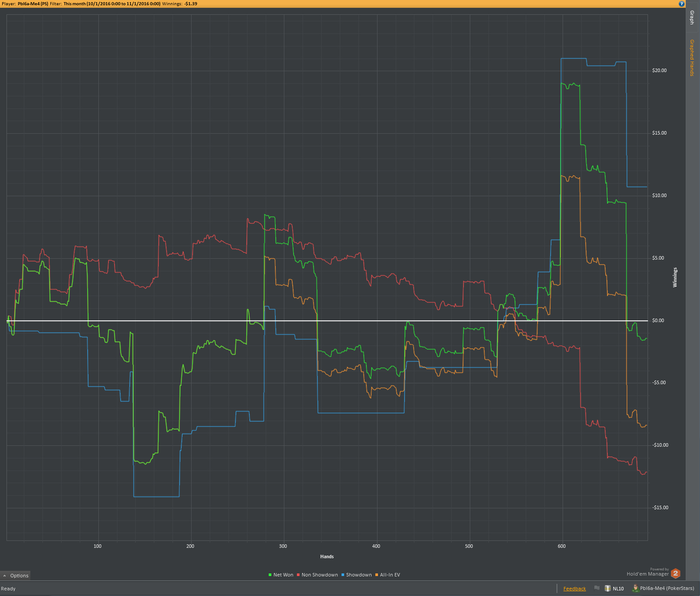Toggle the Net Won legend series
Screen dimensions: 700x596
281,575
